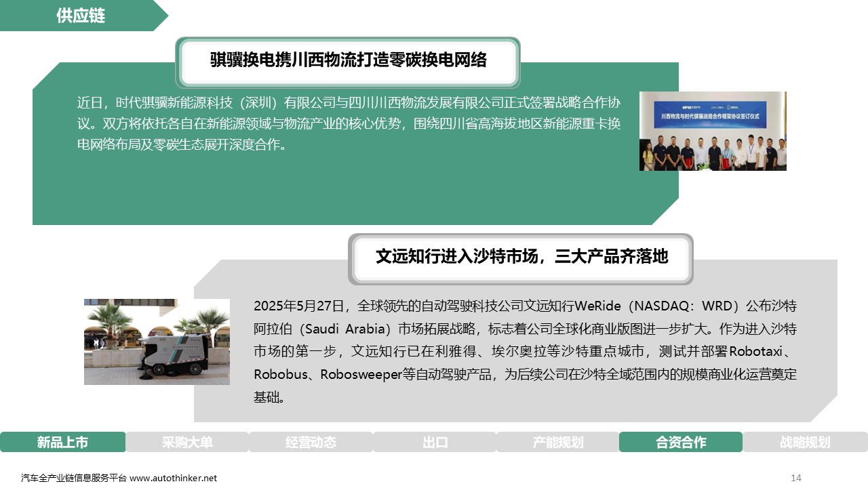Screen dimensions: 868x488
Task: Switch to the 产能规划 tab
Action: [557, 443]
